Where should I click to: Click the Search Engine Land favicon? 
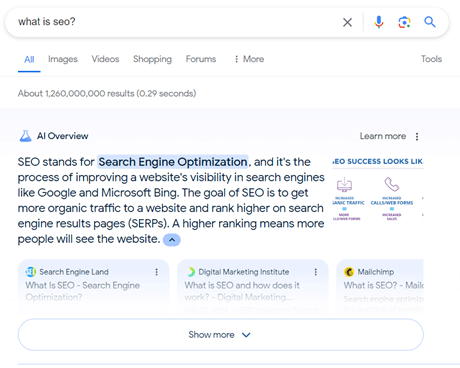click(x=31, y=272)
